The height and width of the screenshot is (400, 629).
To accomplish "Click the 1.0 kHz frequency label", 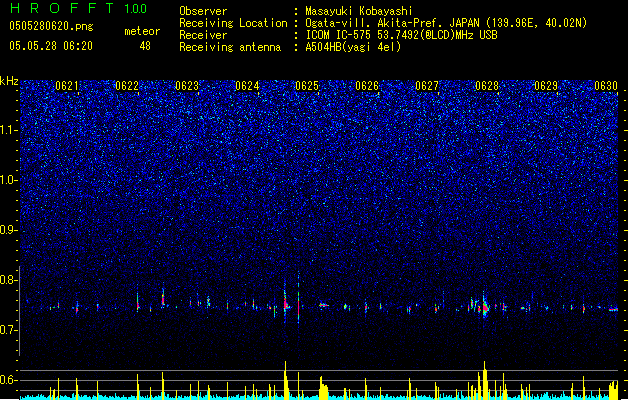I will point(8,180).
